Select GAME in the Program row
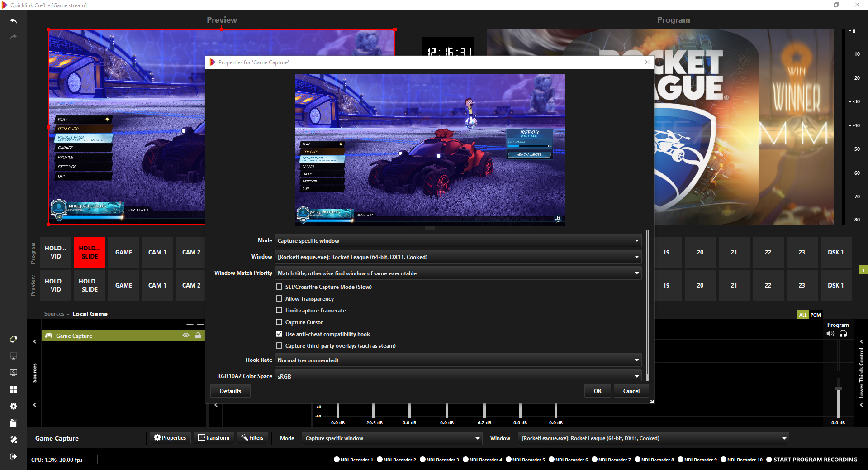 (123, 252)
